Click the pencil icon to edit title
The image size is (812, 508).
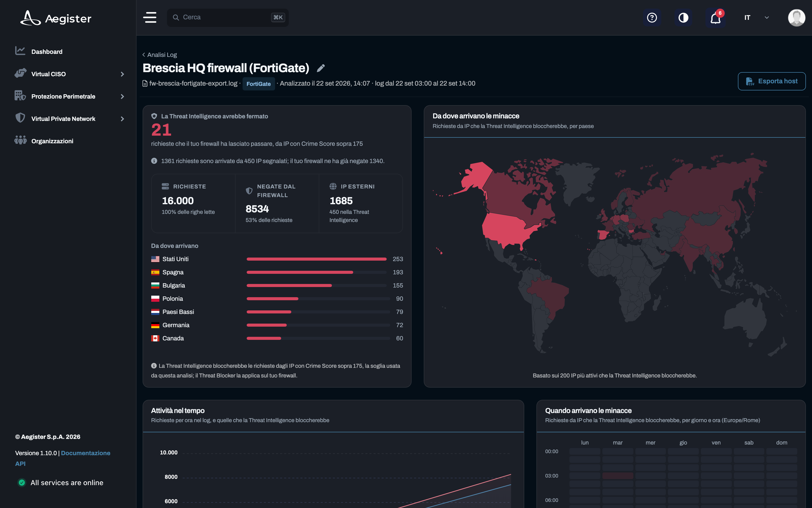click(321, 68)
